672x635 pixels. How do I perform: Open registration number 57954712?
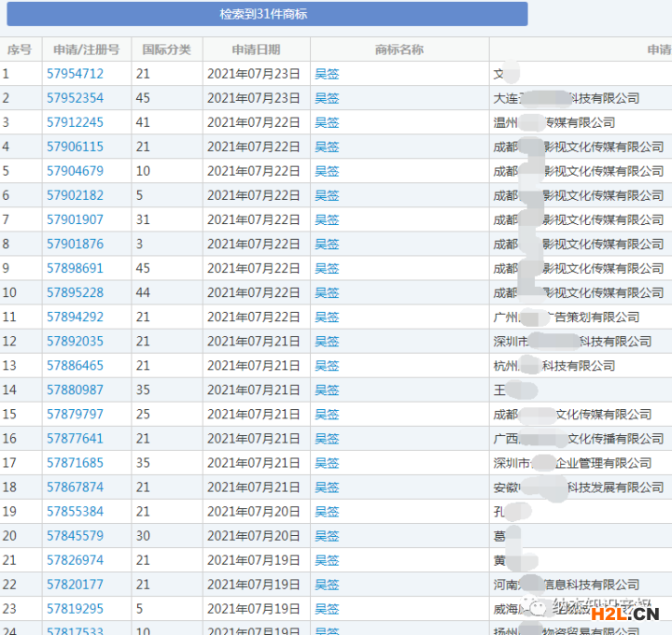[75, 74]
